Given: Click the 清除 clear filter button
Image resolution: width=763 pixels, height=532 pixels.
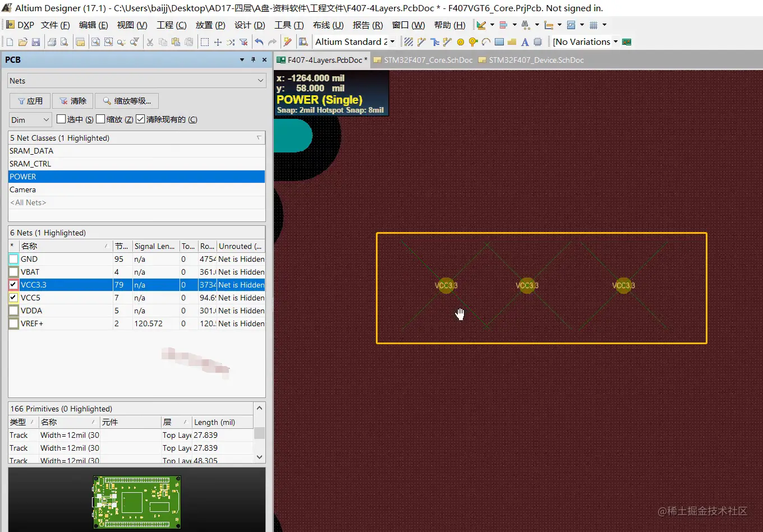Looking at the screenshot, I should [x=73, y=101].
